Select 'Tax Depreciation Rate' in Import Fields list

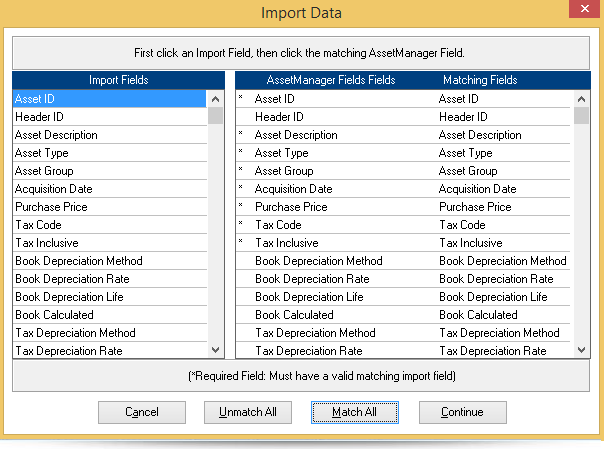tap(110, 350)
